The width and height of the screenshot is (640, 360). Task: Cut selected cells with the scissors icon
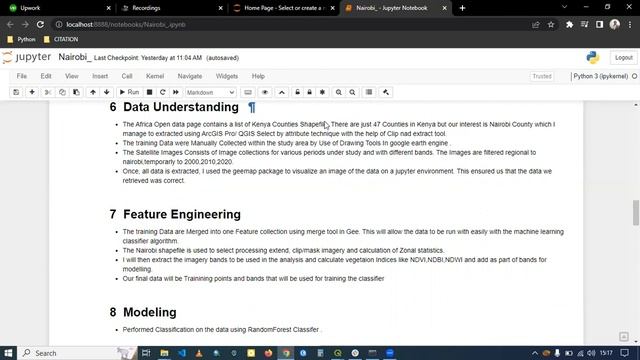(48, 92)
